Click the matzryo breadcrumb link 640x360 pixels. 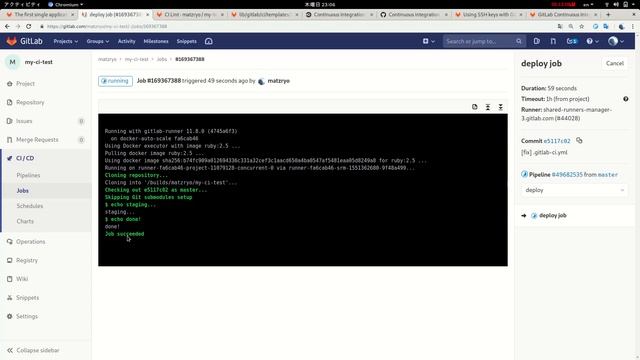click(107, 59)
